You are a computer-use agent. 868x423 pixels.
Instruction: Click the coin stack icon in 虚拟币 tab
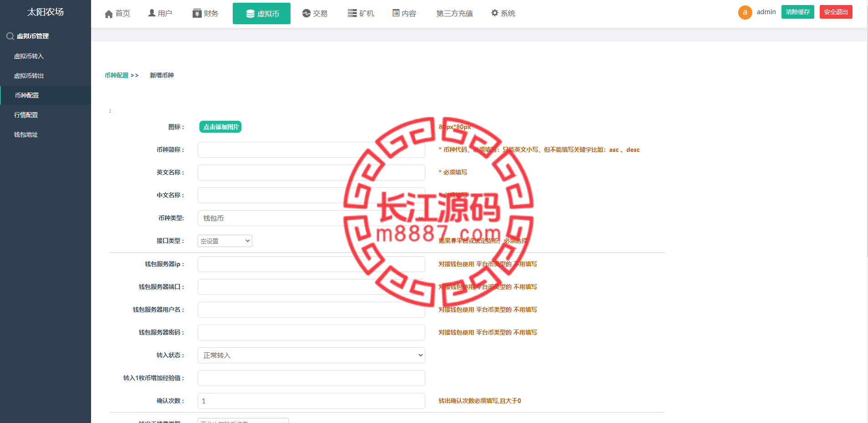pyautogui.click(x=250, y=14)
